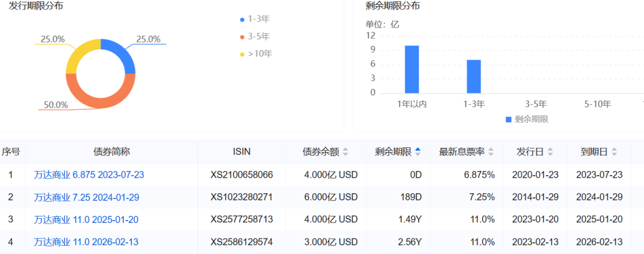
Task: Sort by 最新息票率 column arrows
Action: point(491,152)
